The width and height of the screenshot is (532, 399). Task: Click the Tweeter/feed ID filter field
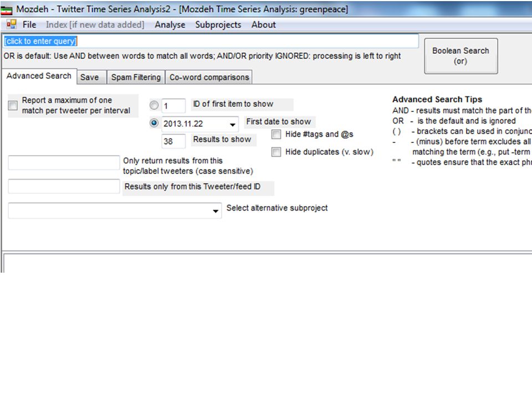[x=64, y=186]
